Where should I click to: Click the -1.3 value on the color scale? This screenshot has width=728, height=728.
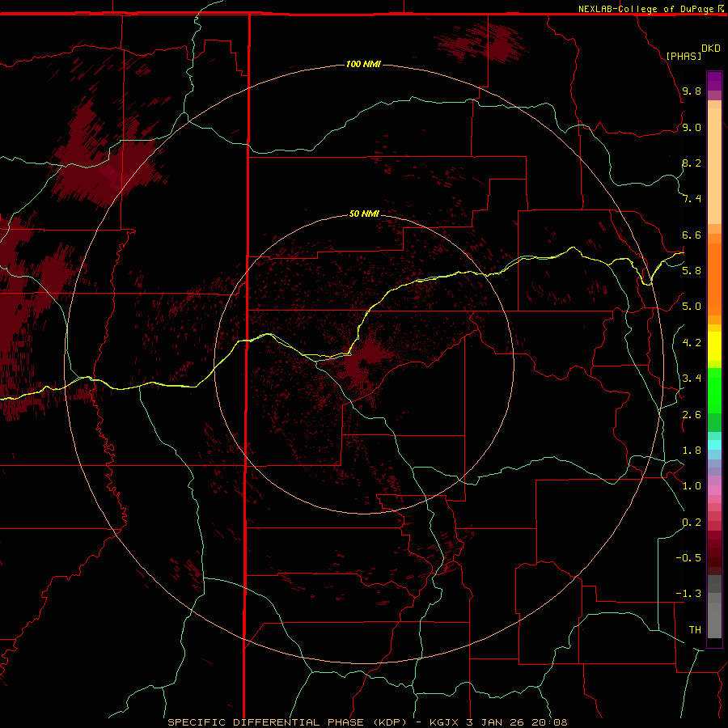pos(688,594)
